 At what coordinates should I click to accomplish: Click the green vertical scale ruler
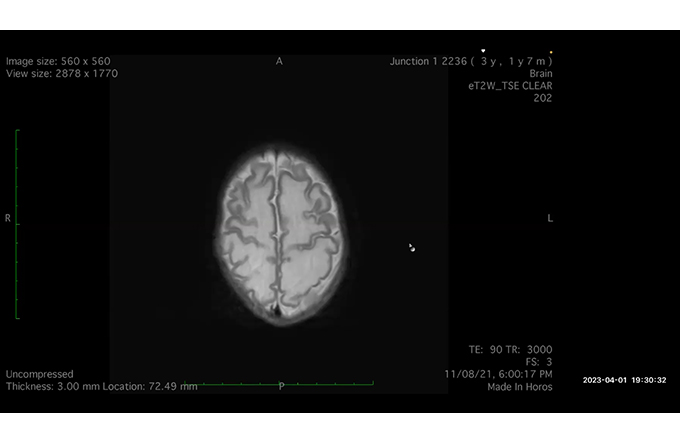[x=17, y=224]
